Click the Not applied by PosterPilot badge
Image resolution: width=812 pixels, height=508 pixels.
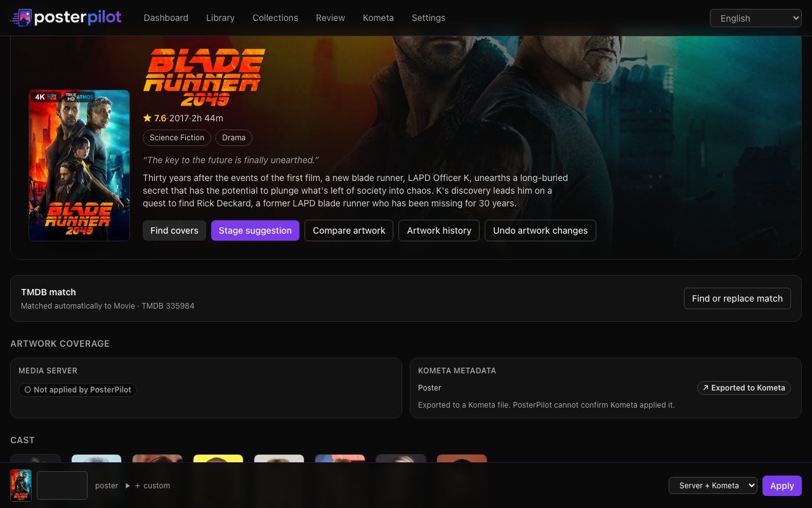(x=77, y=390)
